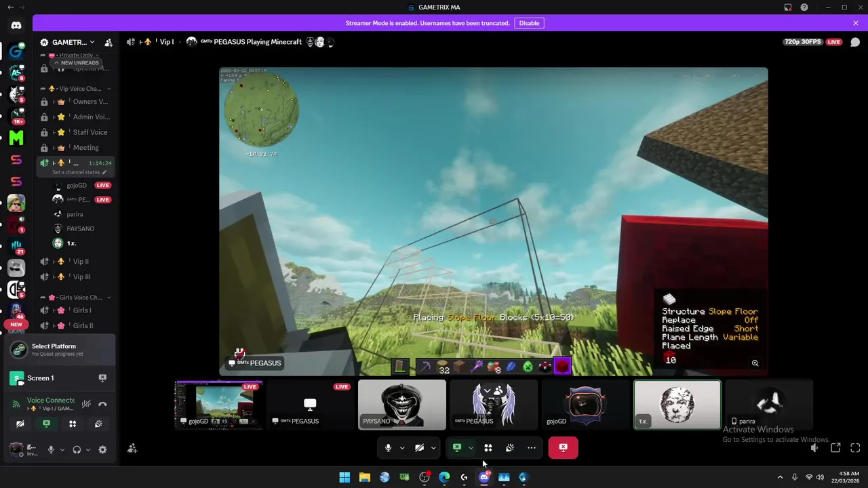Open screen share options chevron in call bar
Viewport: 868px width, 488px height.
[x=471, y=447]
